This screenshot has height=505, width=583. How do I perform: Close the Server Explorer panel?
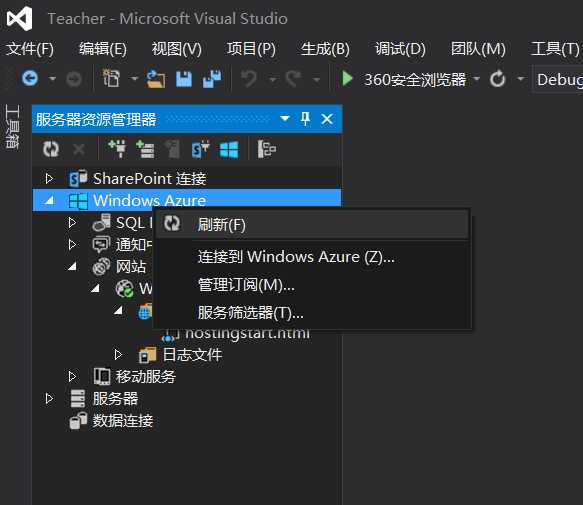(327, 119)
